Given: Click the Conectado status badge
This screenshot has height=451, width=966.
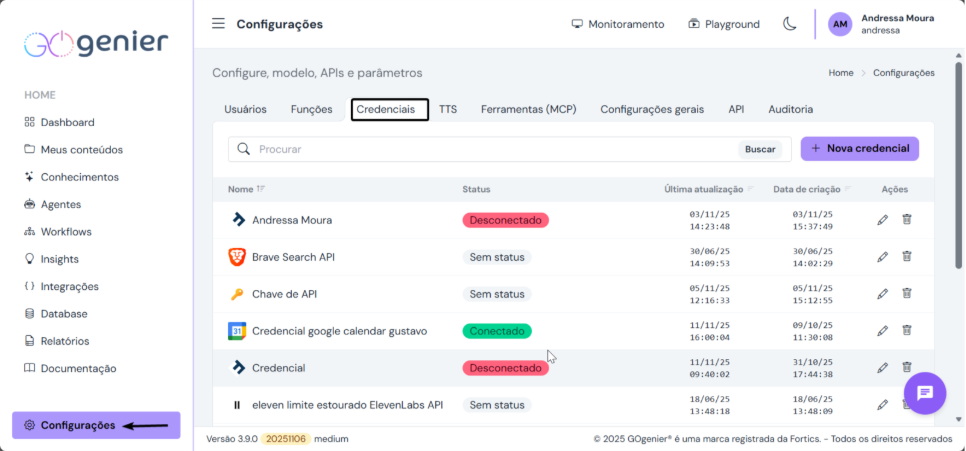Looking at the screenshot, I should pos(497,331).
